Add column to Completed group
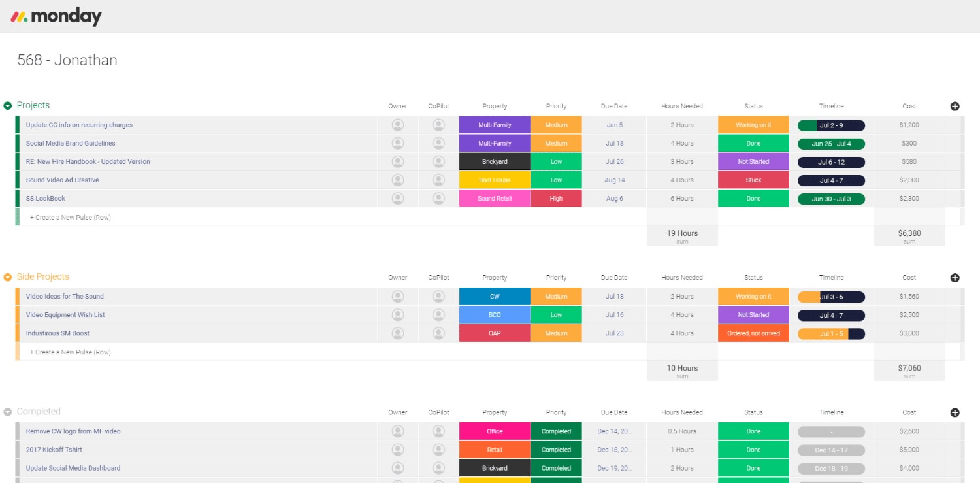 coord(955,412)
